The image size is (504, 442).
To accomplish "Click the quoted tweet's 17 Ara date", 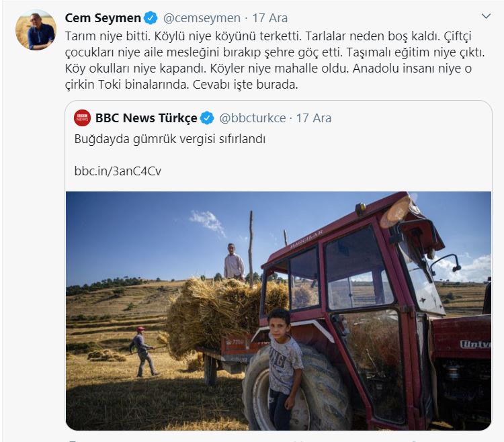I will tap(313, 118).
